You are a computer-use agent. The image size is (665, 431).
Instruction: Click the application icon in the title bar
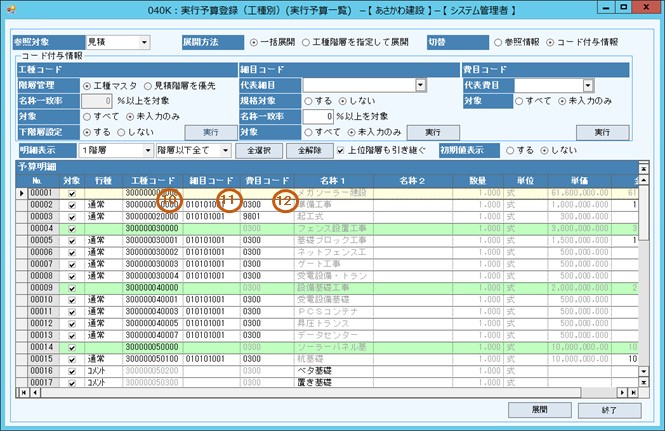coord(10,9)
